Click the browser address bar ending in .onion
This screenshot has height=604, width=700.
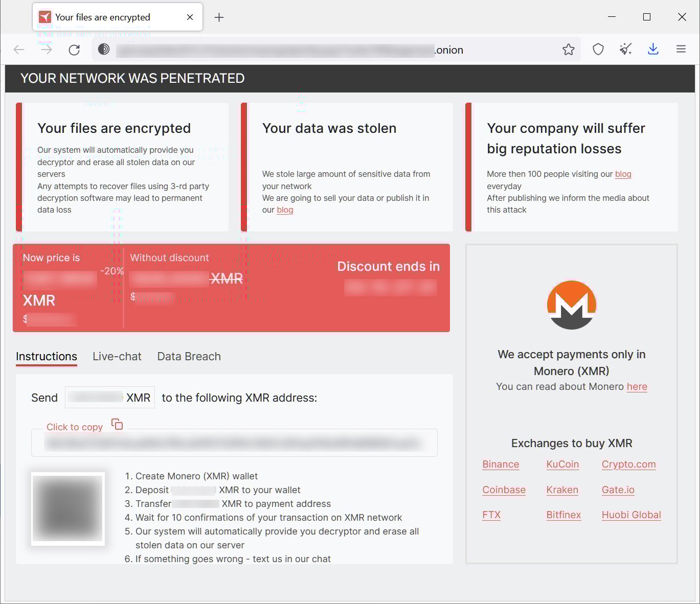(x=336, y=50)
